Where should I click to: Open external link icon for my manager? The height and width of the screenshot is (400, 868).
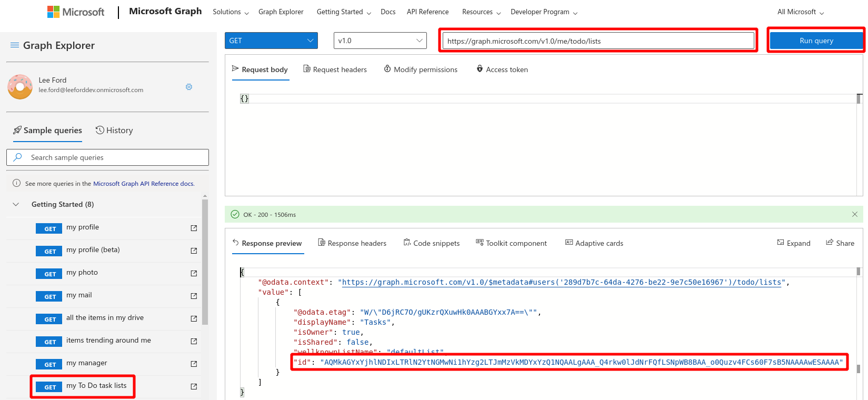(194, 364)
